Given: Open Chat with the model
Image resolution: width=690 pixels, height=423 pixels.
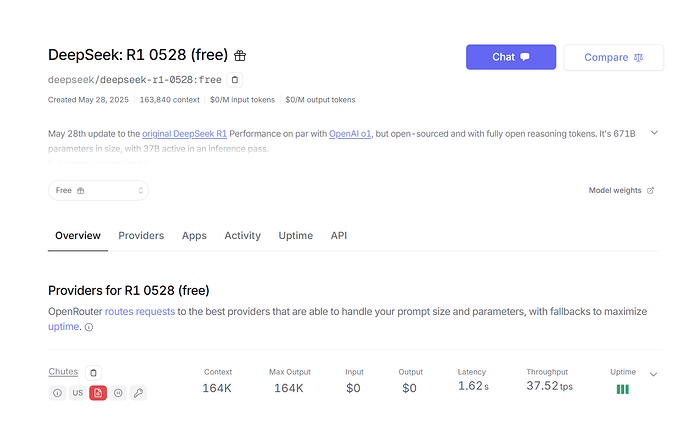Looking at the screenshot, I should click(511, 57).
